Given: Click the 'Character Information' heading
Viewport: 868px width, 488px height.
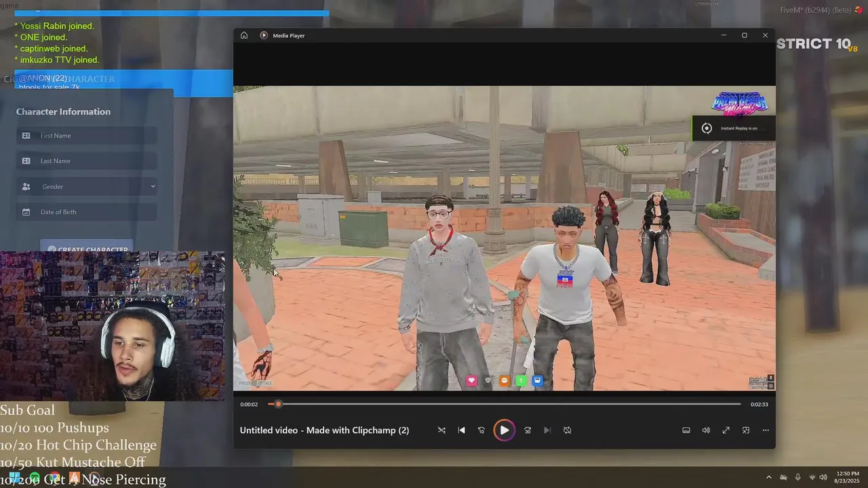Looking at the screenshot, I should 63,112.
